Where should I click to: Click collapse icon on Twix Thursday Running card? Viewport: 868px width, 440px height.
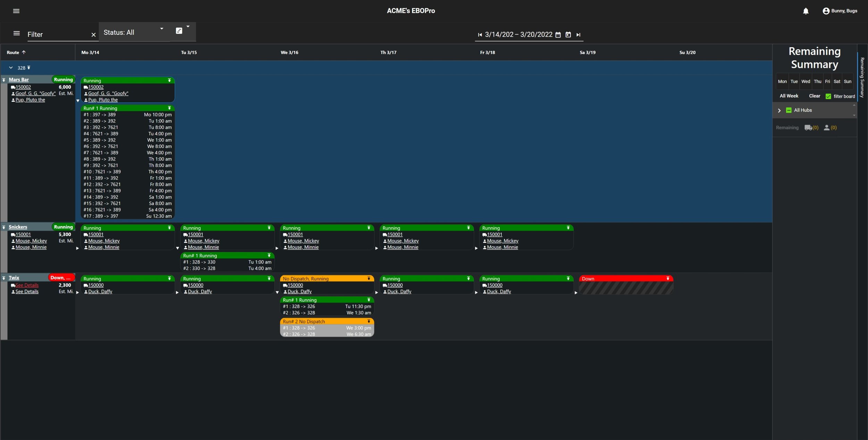[x=468, y=278]
